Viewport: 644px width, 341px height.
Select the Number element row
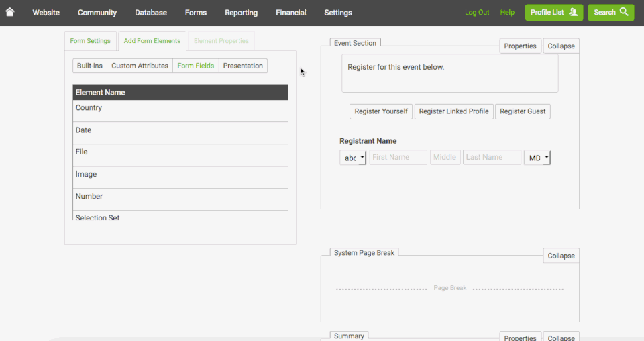pos(180,199)
